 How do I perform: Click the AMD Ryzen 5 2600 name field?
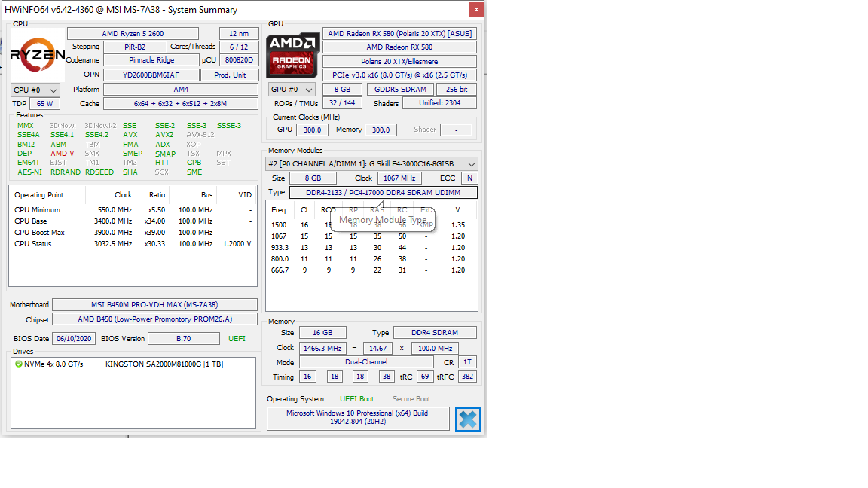tap(133, 34)
